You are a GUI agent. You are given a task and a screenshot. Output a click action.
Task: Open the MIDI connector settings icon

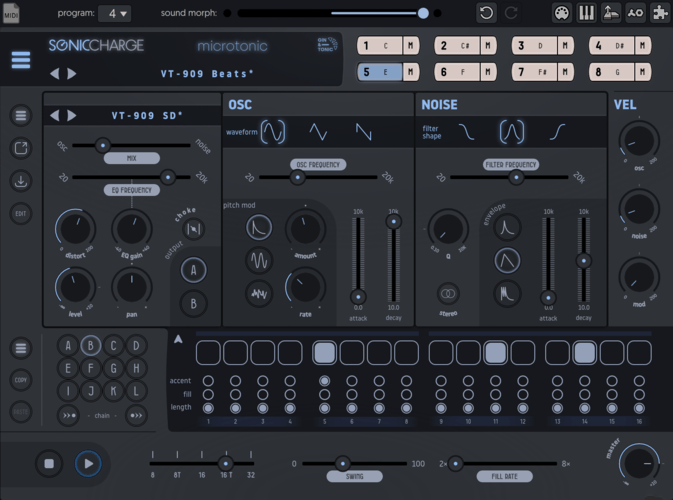coord(561,13)
